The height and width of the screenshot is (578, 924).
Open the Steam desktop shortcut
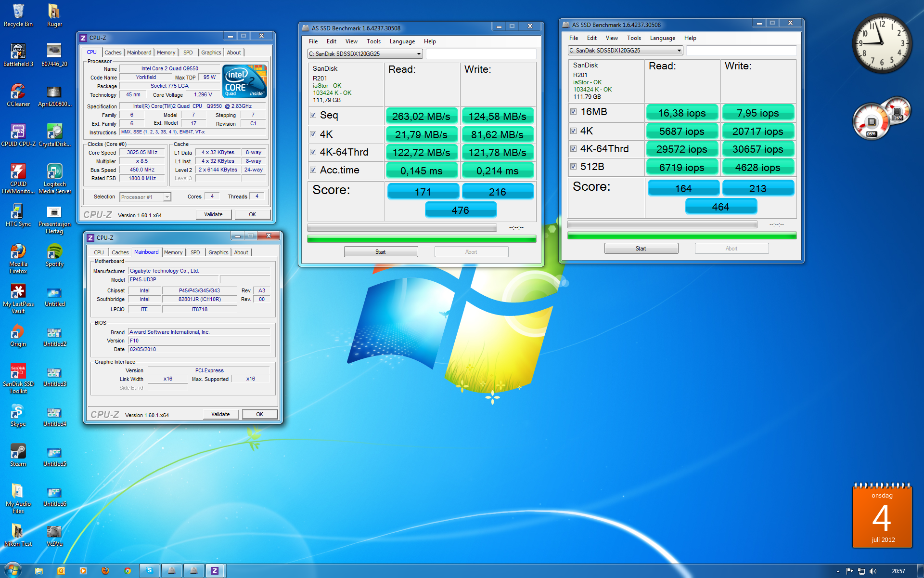tap(18, 455)
